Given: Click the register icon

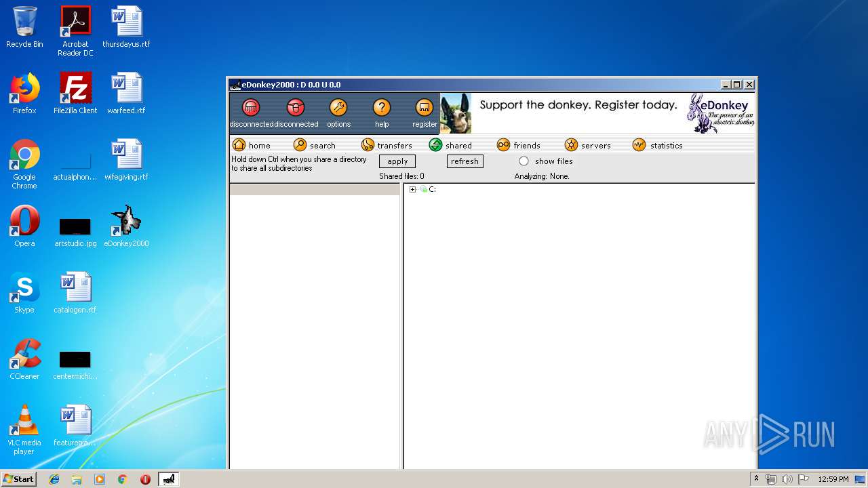Looking at the screenshot, I should pyautogui.click(x=425, y=108).
